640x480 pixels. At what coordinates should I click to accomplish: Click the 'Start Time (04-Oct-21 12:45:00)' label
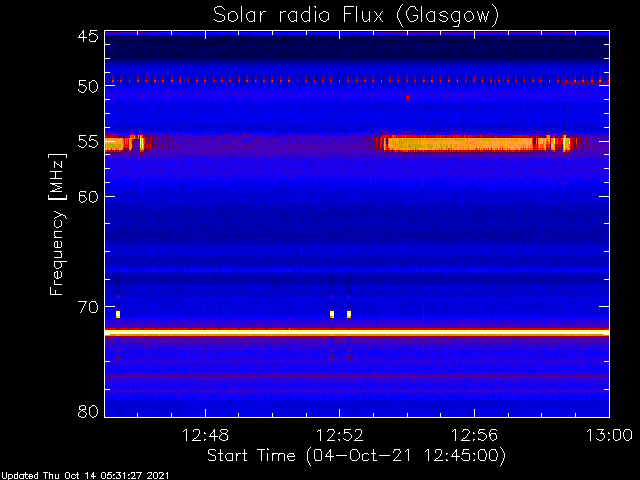[x=356, y=455]
